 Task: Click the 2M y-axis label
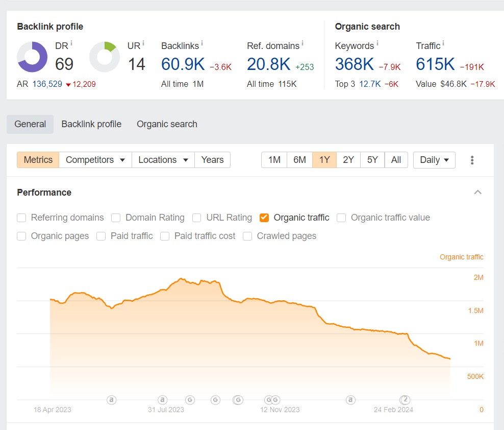(x=478, y=277)
